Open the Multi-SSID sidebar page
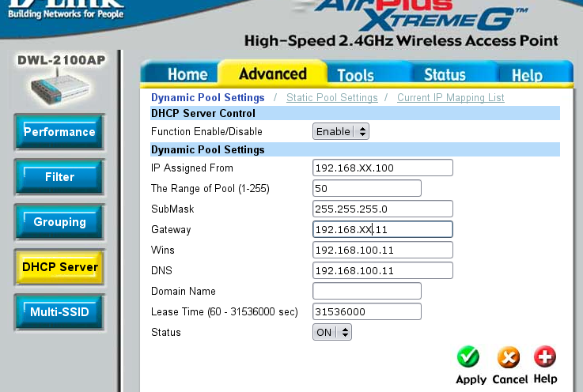 (59, 311)
